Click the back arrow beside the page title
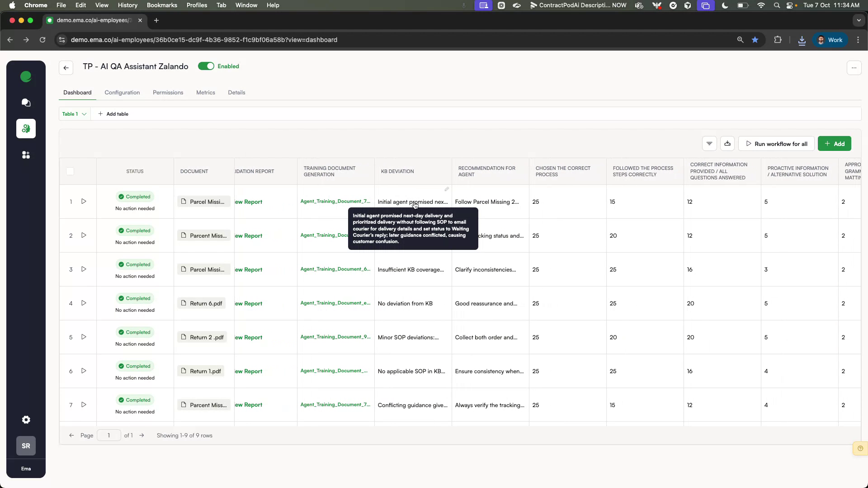This screenshot has height=488, width=868. [66, 67]
